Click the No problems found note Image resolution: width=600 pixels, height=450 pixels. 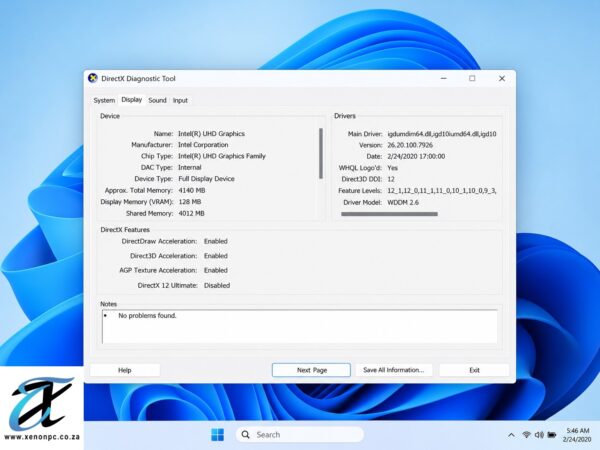[147, 315]
